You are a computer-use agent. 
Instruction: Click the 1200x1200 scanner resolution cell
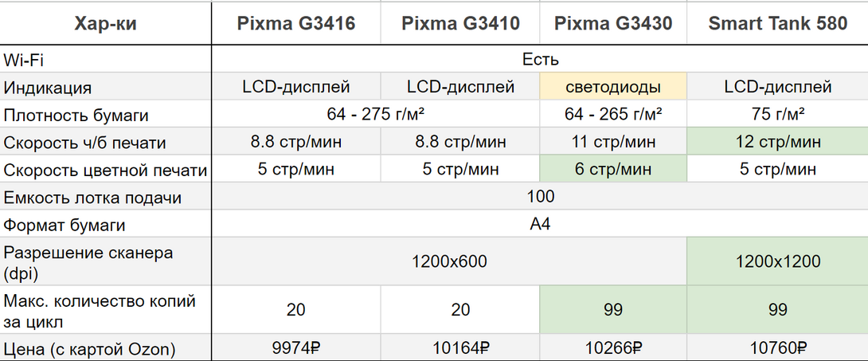777,261
